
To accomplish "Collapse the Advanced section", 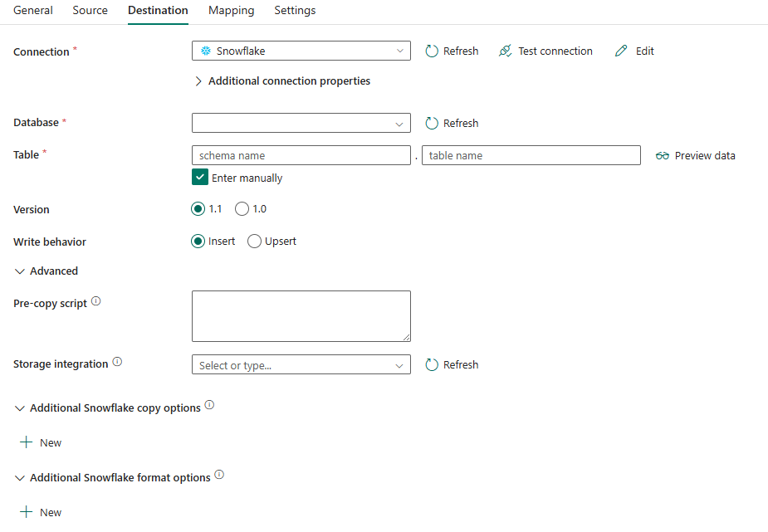I will [x=20, y=271].
